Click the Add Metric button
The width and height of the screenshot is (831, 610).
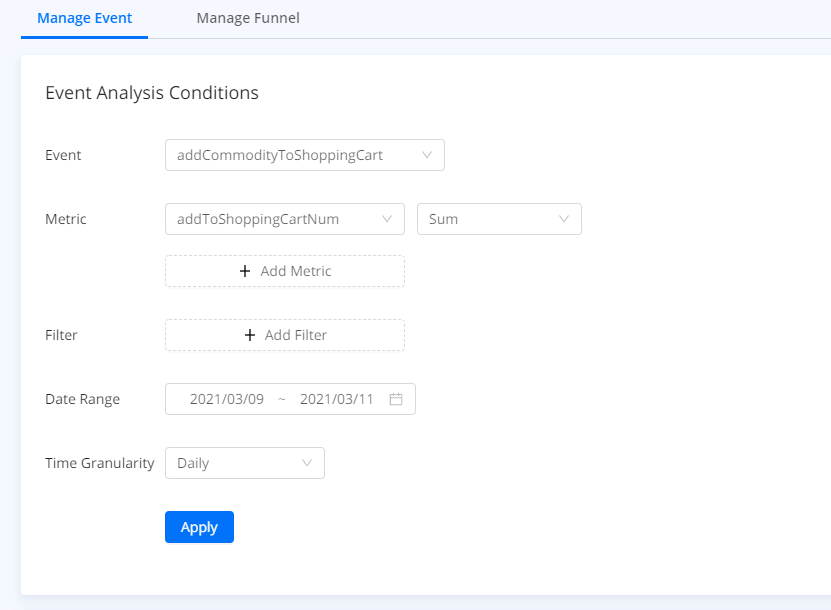click(285, 271)
